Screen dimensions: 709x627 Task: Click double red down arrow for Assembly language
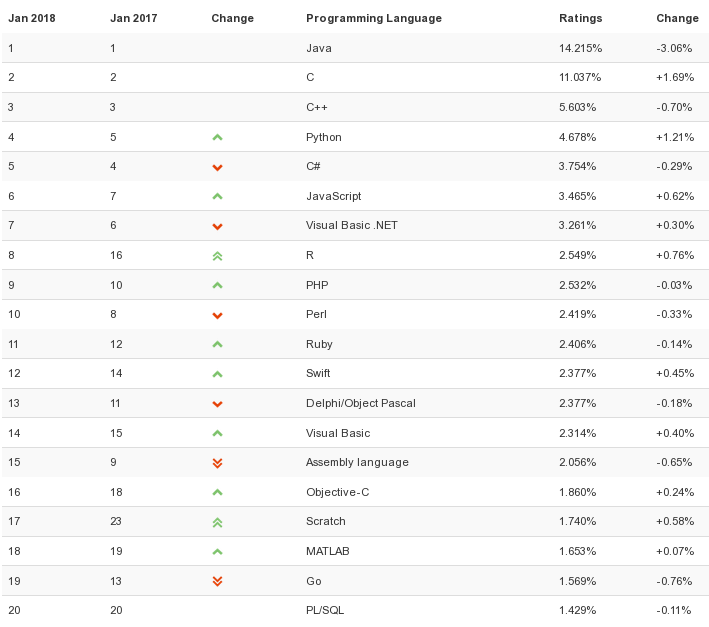[217, 463]
